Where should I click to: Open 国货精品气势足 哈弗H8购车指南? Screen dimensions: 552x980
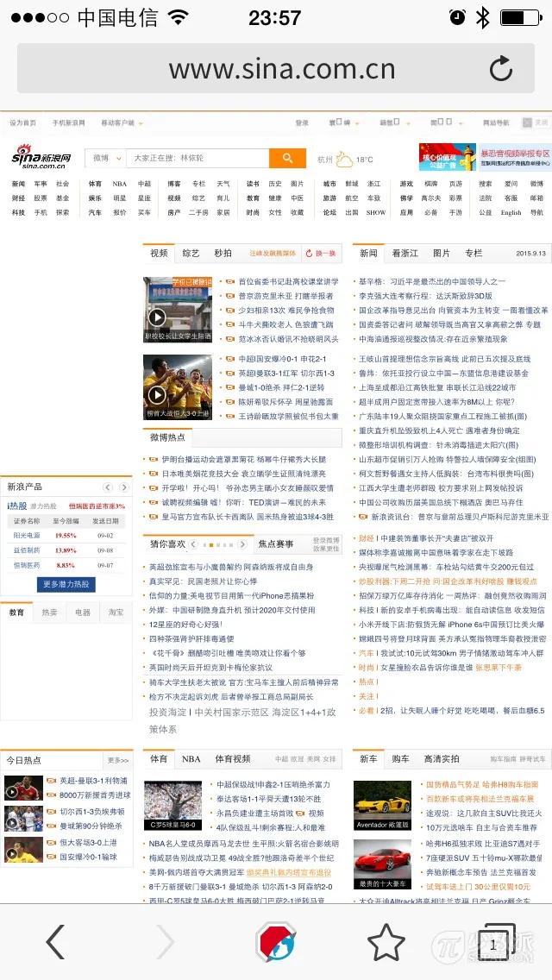coord(482,784)
